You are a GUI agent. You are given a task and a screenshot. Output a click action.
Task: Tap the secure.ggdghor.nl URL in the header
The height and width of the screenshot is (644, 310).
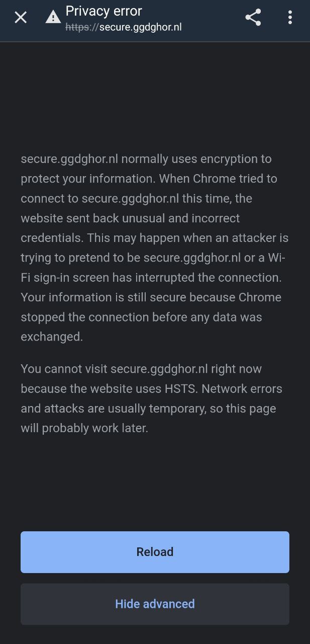pyautogui.click(x=140, y=27)
